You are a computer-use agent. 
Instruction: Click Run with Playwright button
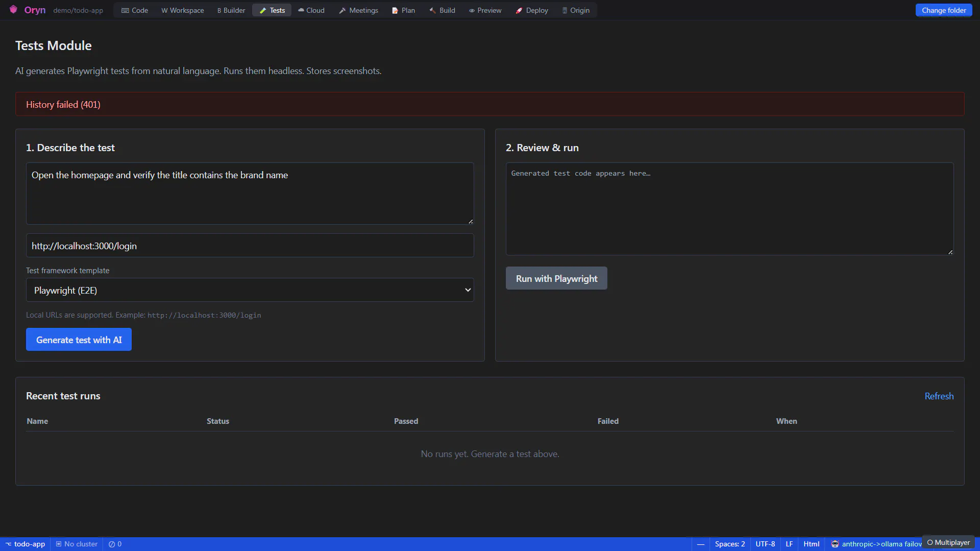click(556, 278)
